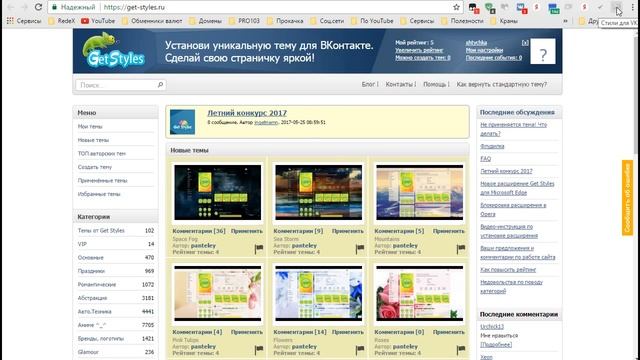Open the Flowers theme preview thumbnail
The image size is (640, 360).
[318, 293]
